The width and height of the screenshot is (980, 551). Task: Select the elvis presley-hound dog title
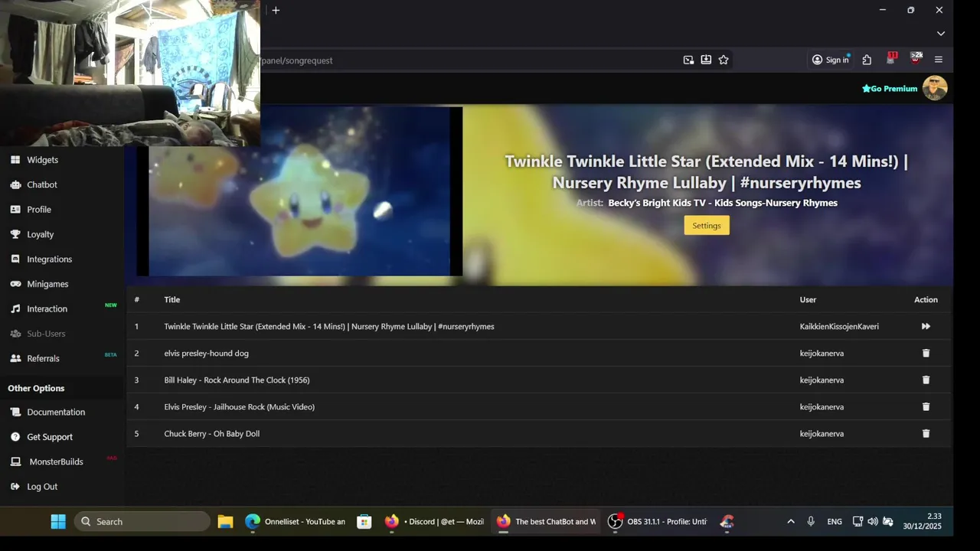click(206, 354)
